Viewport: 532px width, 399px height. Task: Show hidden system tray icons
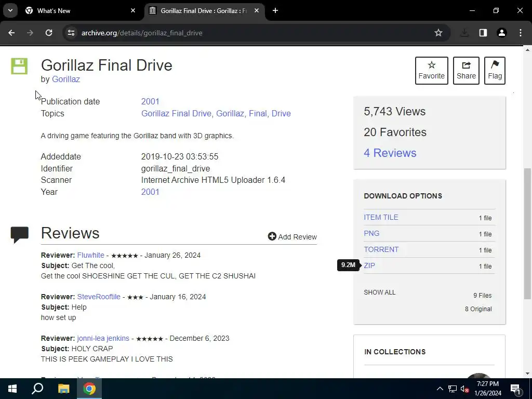pyautogui.click(x=440, y=389)
